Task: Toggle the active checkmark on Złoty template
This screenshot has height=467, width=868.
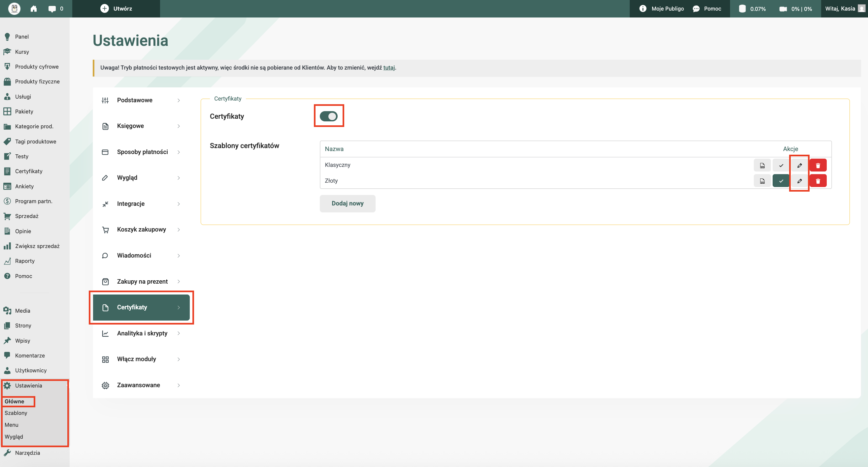Action: pos(781,181)
